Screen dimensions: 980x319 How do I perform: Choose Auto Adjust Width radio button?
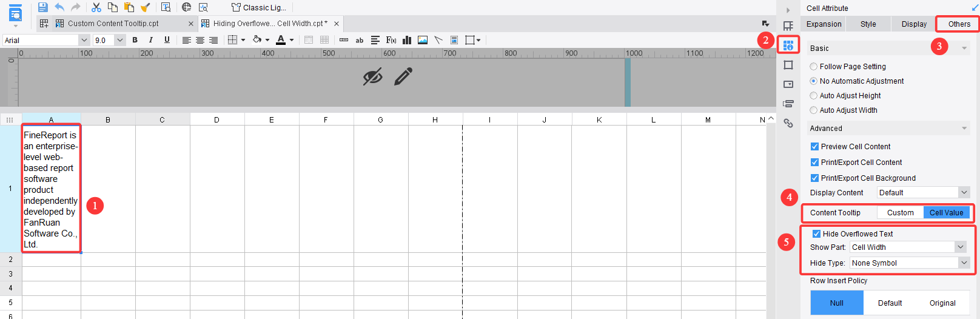pos(814,110)
